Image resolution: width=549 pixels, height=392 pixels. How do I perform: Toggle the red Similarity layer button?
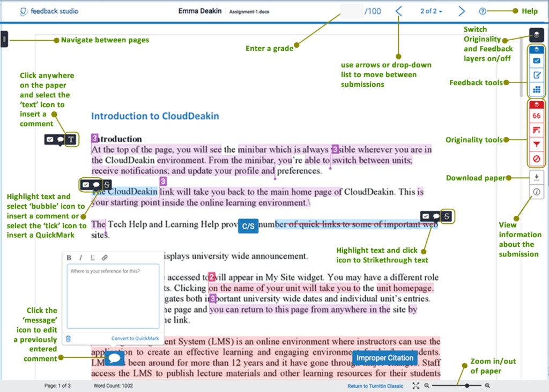[x=536, y=104]
